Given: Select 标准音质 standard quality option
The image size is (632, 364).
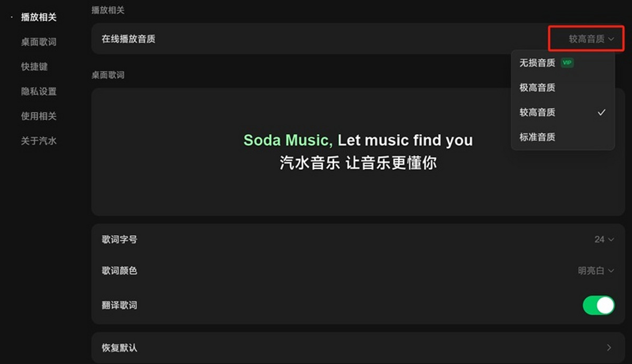Looking at the screenshot, I should (x=537, y=137).
